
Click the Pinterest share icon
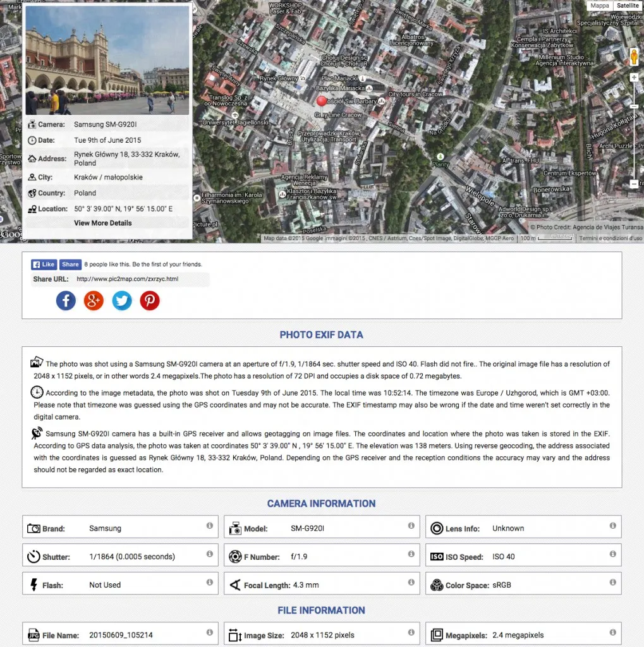[x=149, y=301]
